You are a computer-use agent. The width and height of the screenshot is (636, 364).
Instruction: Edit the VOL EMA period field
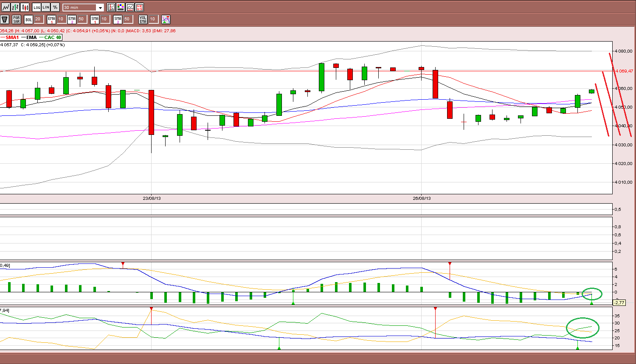pos(153,19)
